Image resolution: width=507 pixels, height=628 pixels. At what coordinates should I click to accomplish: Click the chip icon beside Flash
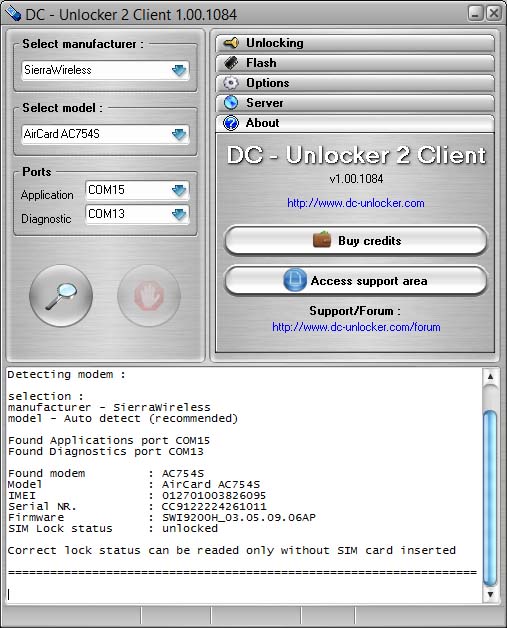231,62
